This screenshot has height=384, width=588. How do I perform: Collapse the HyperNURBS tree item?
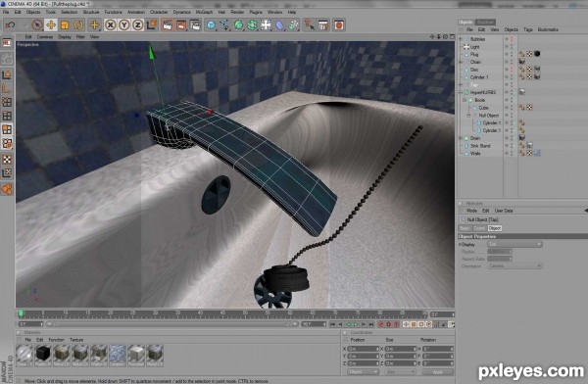[x=461, y=92]
